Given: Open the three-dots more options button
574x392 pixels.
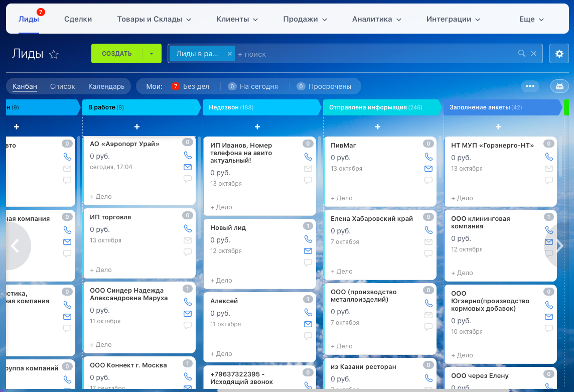Looking at the screenshot, I should click(x=530, y=86).
